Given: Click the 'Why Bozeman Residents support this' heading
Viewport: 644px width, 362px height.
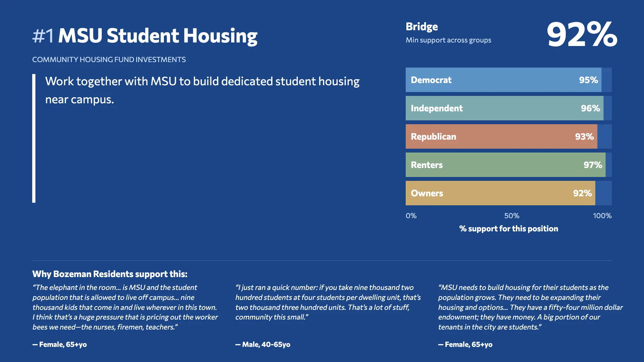Looking at the screenshot, I should point(110,274).
